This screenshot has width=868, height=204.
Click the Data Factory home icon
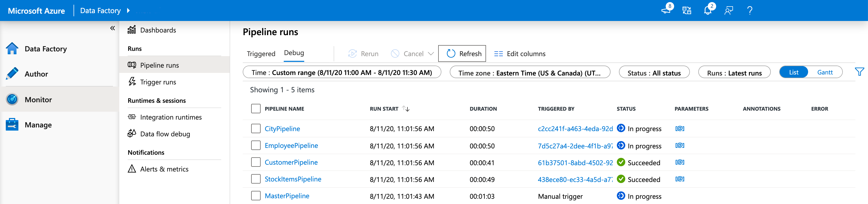[12, 49]
